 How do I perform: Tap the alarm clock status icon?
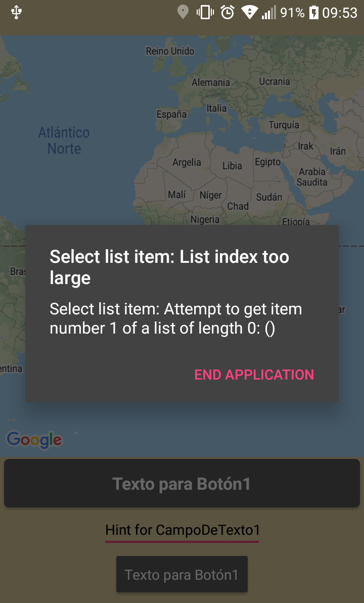(227, 13)
